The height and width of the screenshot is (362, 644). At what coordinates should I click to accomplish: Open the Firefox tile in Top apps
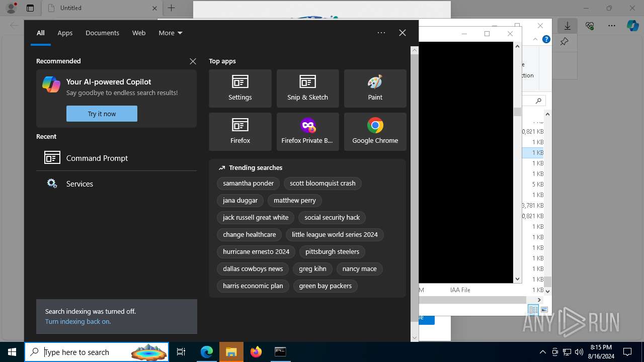(240, 132)
